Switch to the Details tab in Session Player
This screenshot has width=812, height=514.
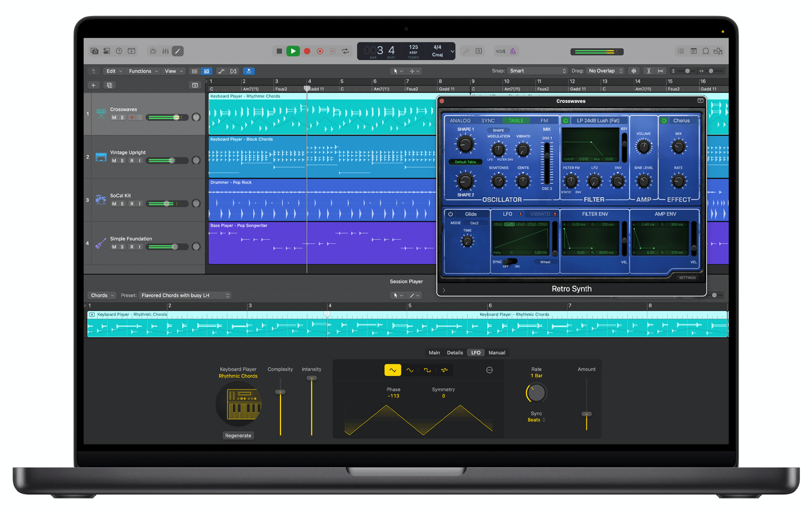(x=455, y=353)
